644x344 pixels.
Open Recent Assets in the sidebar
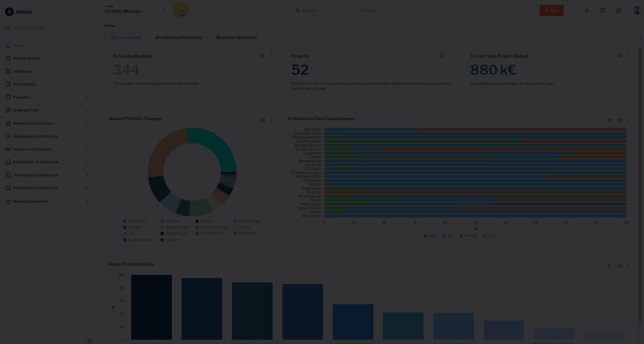pyautogui.click(x=26, y=58)
